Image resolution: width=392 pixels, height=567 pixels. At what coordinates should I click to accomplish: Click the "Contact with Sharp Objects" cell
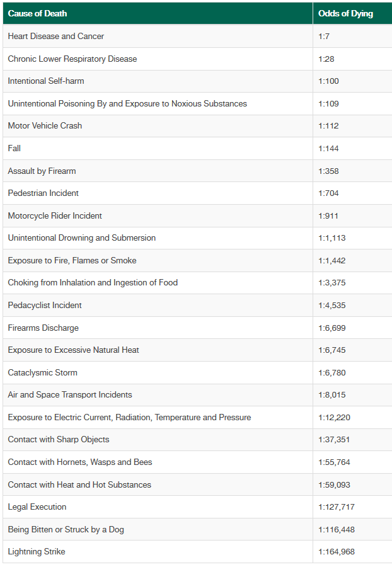coord(59,439)
